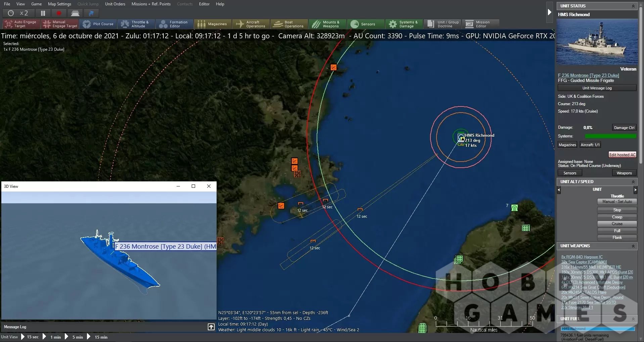
Task: Open Sensors button in Unit Status
Action: pyautogui.click(x=569, y=173)
